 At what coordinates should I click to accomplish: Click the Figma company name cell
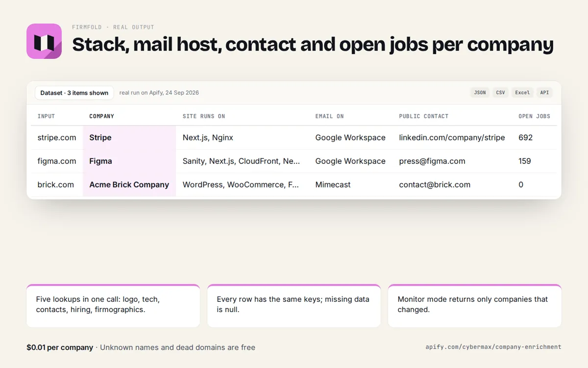129,161
